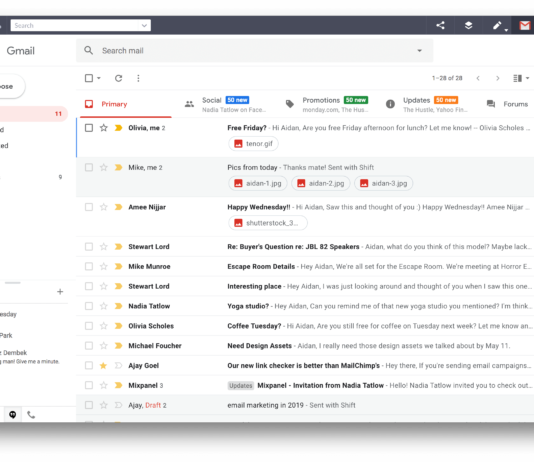Switch to the Primary tab

[x=125, y=104]
